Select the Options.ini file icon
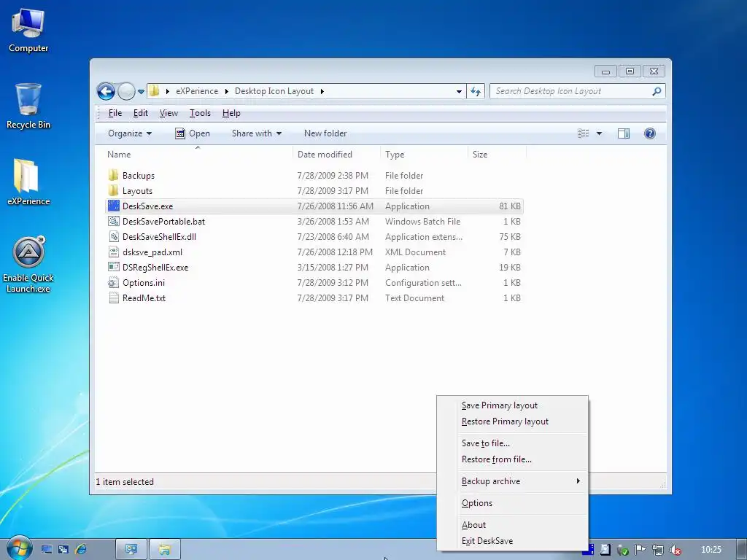747x560 pixels. (113, 282)
